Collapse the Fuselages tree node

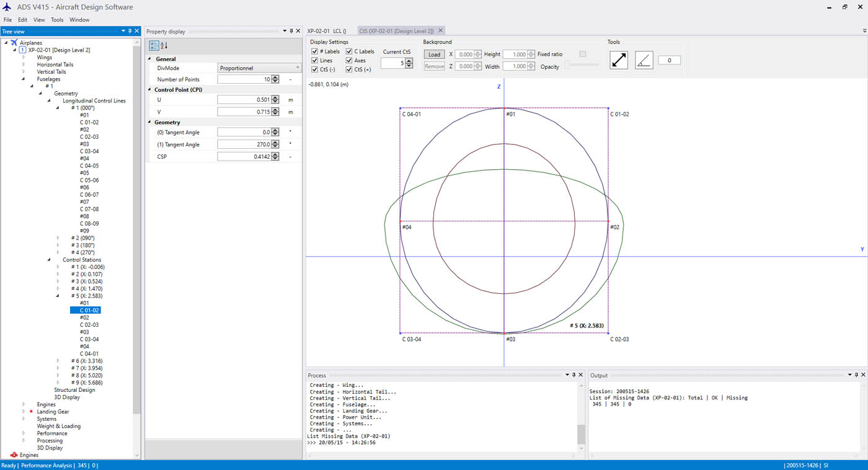[x=24, y=79]
